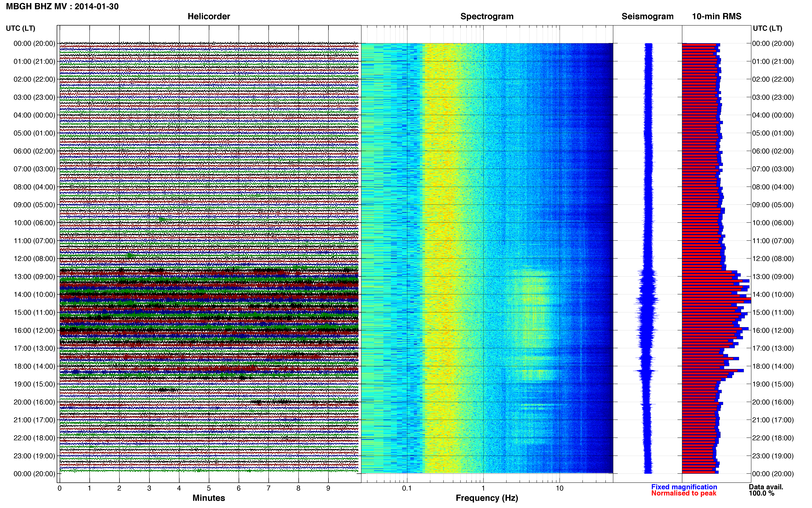Click the left '23:00 (19:00)' time label

pos(34,456)
